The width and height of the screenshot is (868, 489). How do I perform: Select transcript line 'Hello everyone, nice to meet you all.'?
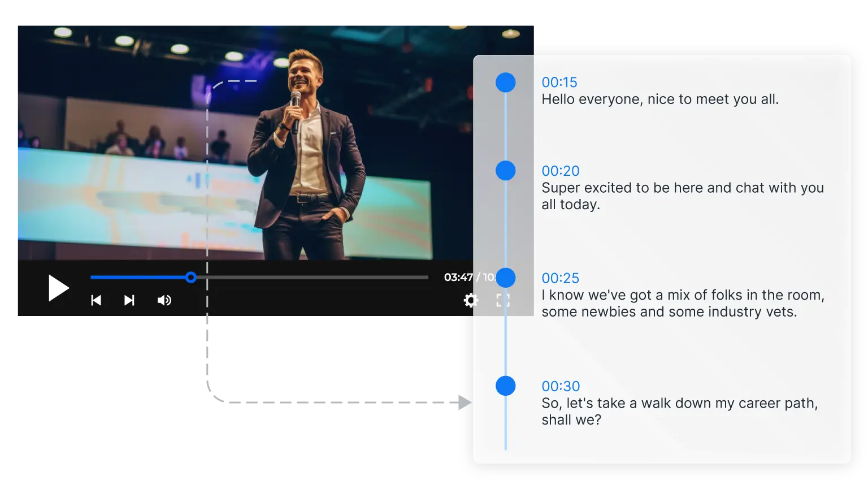pyautogui.click(x=660, y=99)
